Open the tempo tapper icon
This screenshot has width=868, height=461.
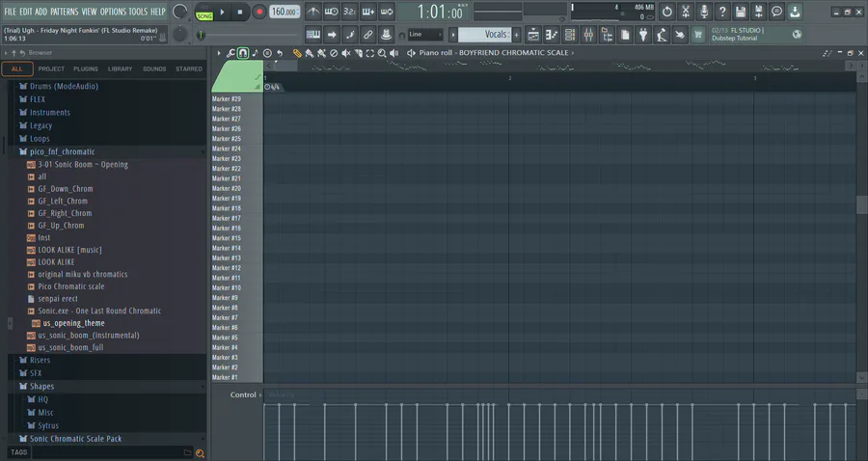coord(662,35)
